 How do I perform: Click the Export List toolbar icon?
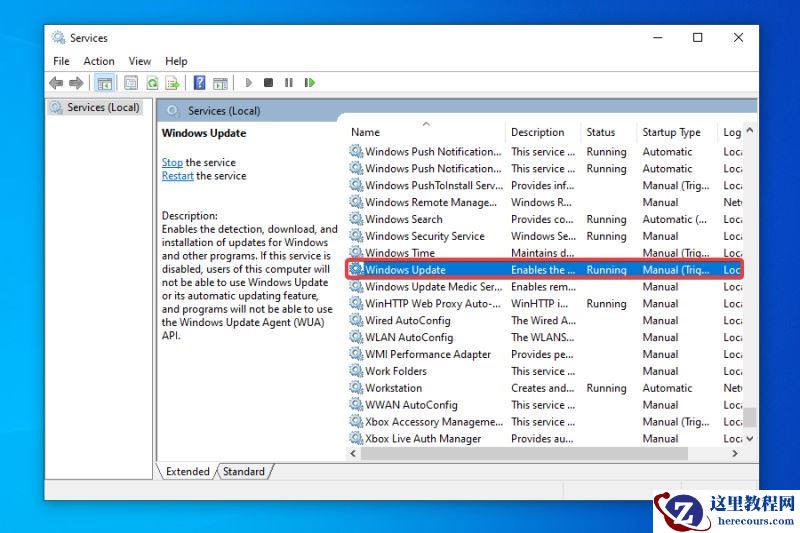tap(172, 83)
